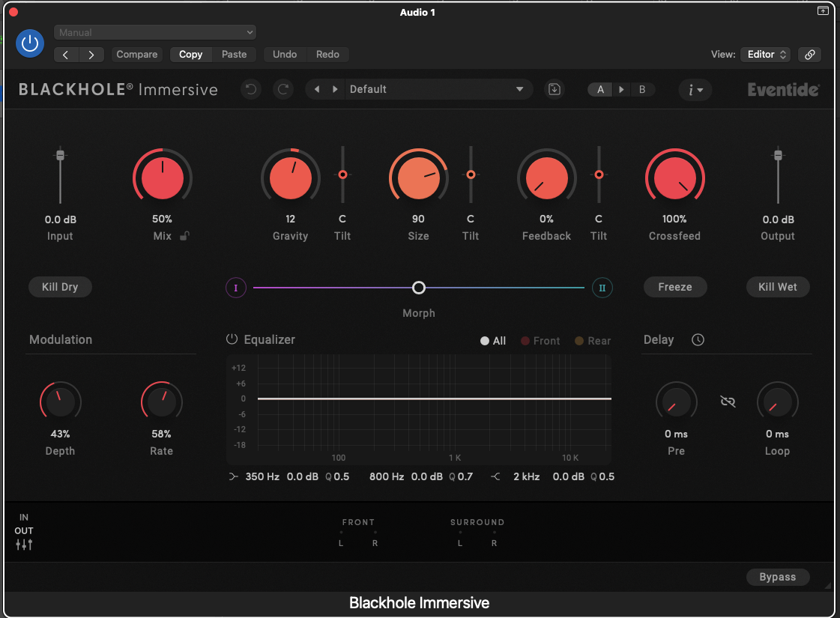Copy A to B with arrow icon

[621, 89]
